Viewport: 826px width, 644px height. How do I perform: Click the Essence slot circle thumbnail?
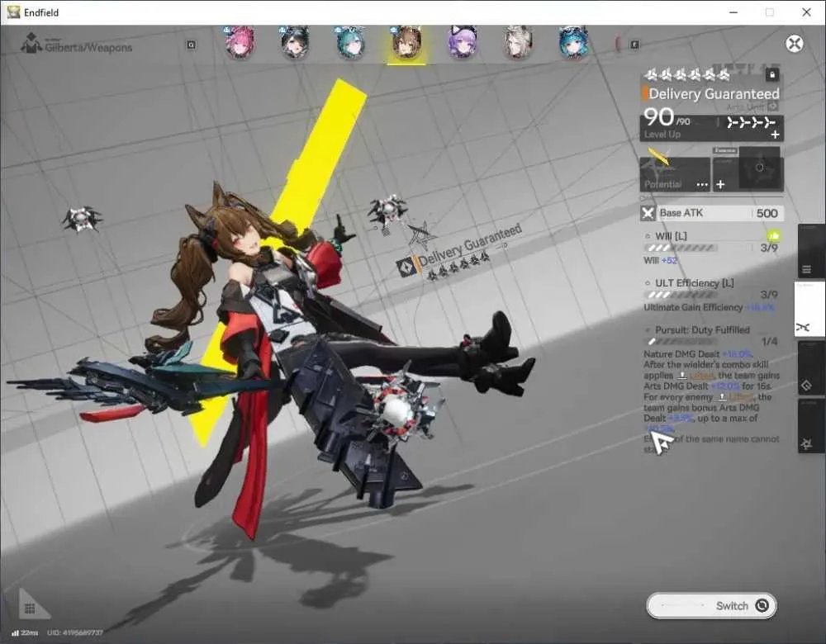(x=759, y=168)
